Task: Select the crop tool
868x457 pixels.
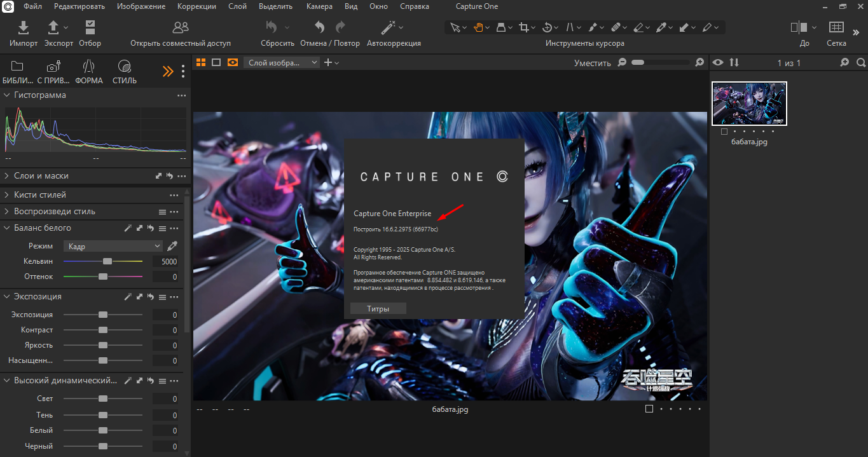Action: (523, 27)
